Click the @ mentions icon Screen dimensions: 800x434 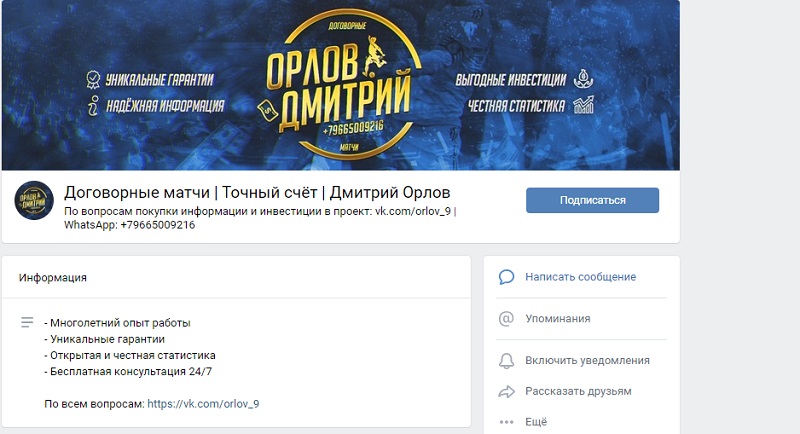[x=506, y=319]
